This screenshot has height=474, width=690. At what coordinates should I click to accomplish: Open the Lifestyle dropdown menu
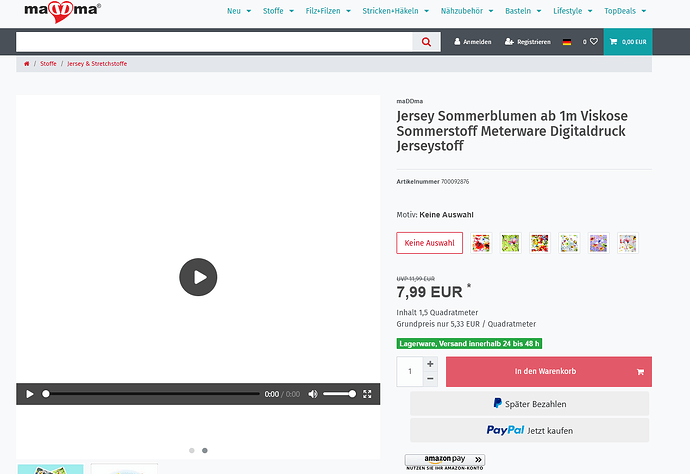[x=571, y=11]
